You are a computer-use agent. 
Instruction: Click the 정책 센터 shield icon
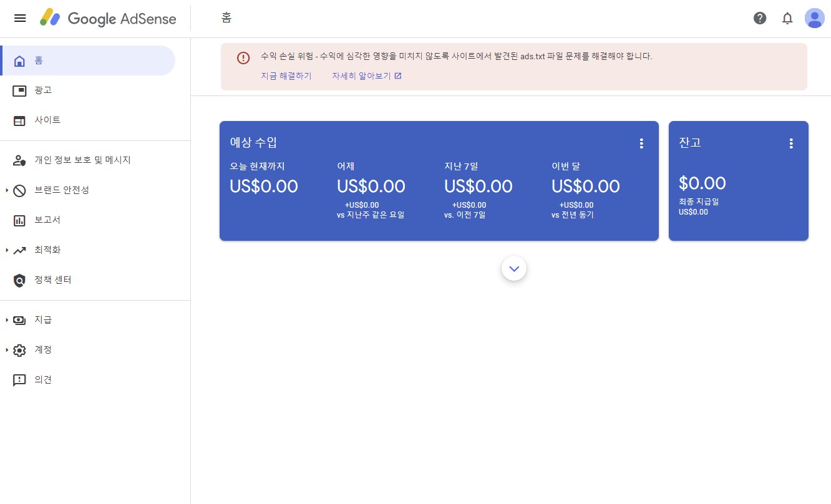pyautogui.click(x=19, y=280)
